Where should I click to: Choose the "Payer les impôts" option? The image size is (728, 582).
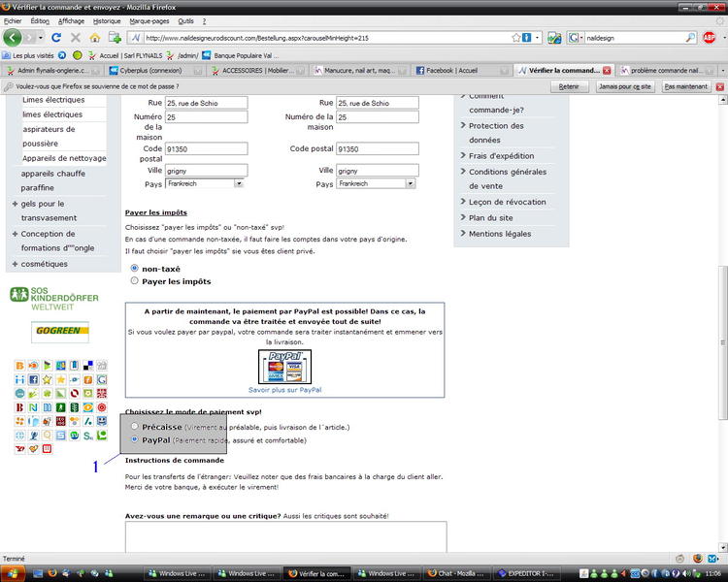[x=135, y=281]
